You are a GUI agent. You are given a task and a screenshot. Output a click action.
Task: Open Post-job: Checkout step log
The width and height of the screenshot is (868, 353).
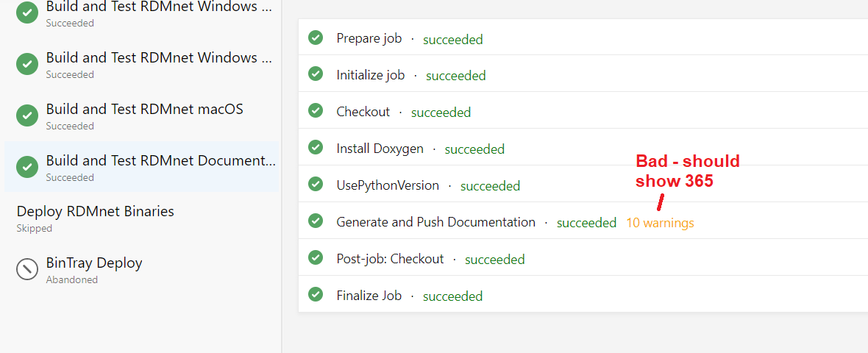click(390, 259)
